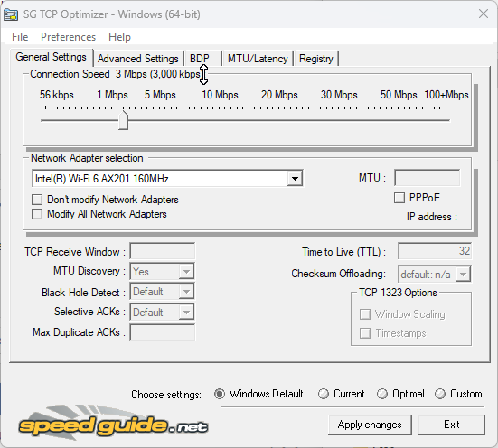This screenshot has width=498, height=448.
Task: Click the speed slider track near 20 Mbps
Action: pos(279,120)
